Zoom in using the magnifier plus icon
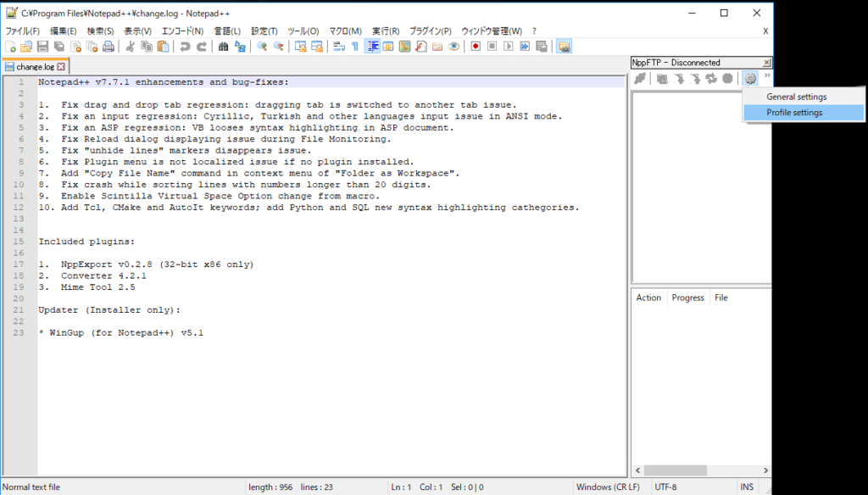Image resolution: width=868 pixels, height=495 pixels. point(262,47)
